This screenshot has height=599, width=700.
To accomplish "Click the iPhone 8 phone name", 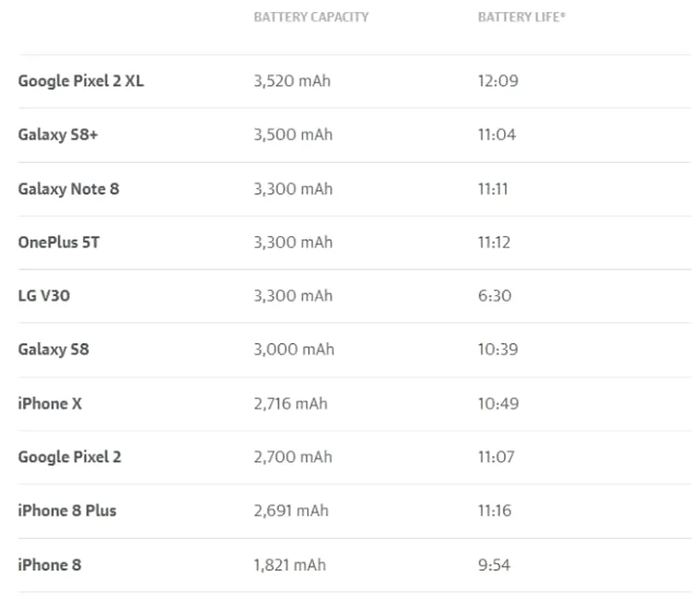I will (x=49, y=565).
